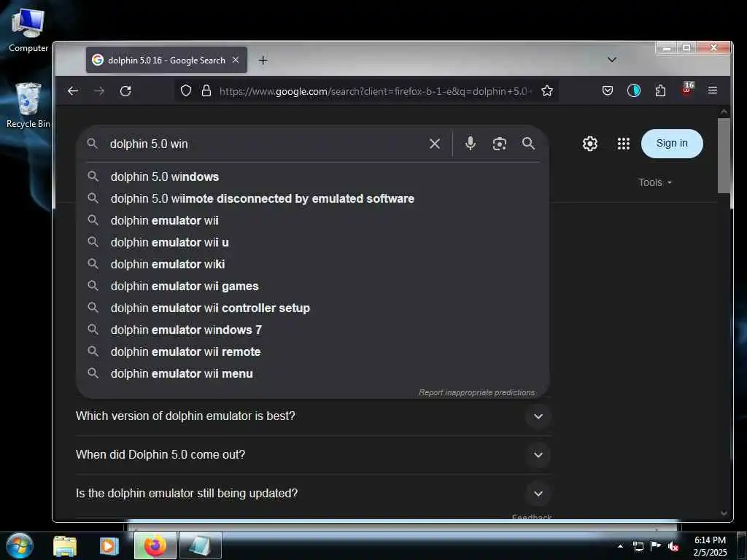Viewport: 747px width, 560px height.
Task: Clear the search box with the X icon
Action: click(435, 144)
